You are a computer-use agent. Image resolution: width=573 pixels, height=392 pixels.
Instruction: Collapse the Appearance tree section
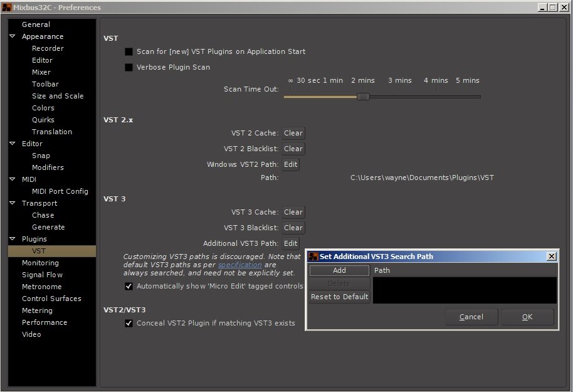click(13, 36)
